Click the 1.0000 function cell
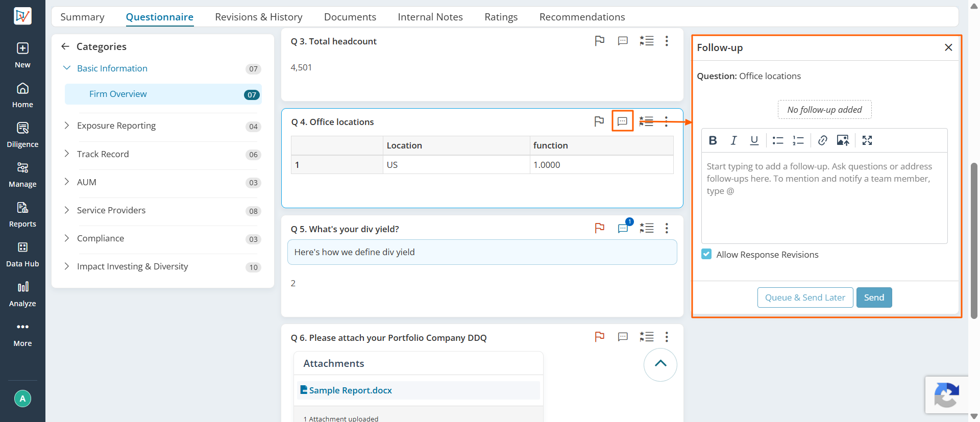This screenshot has height=422, width=980. click(x=601, y=165)
